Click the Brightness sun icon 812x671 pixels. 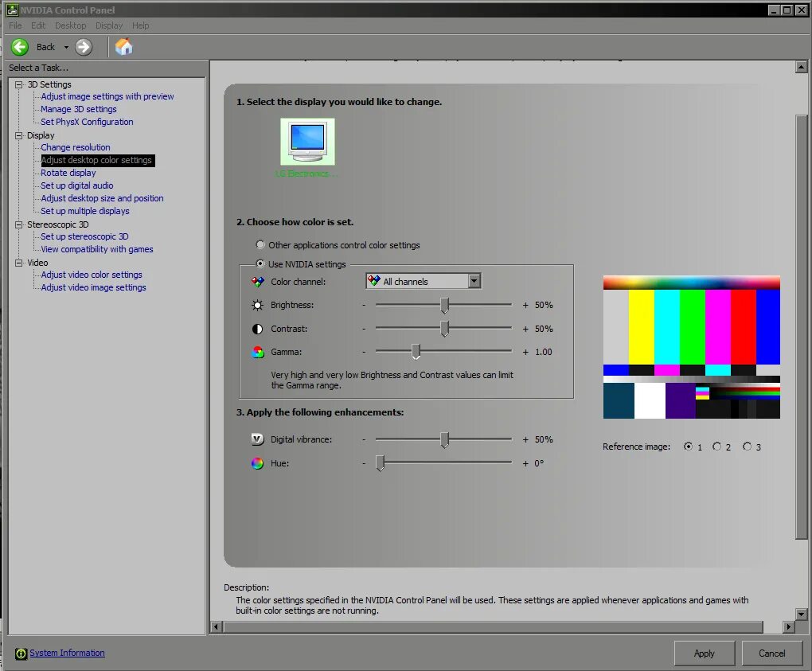tap(257, 305)
